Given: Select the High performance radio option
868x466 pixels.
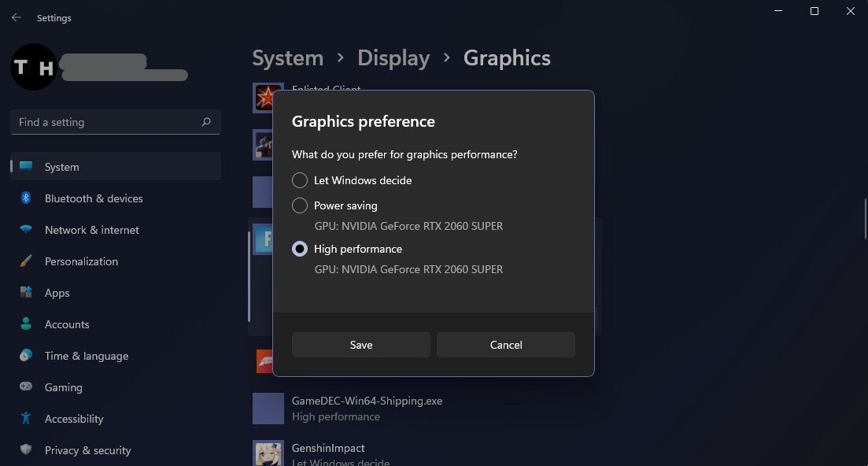Looking at the screenshot, I should point(300,249).
